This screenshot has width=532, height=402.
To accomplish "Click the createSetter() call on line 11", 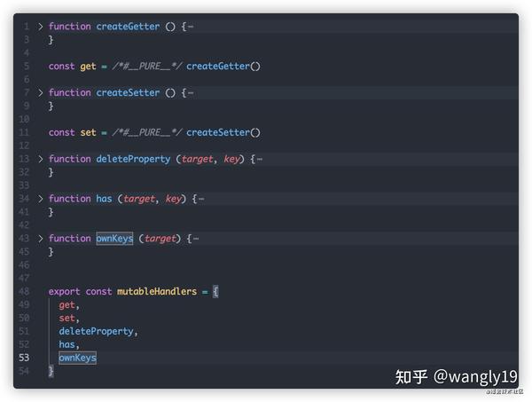I will pos(223,133).
